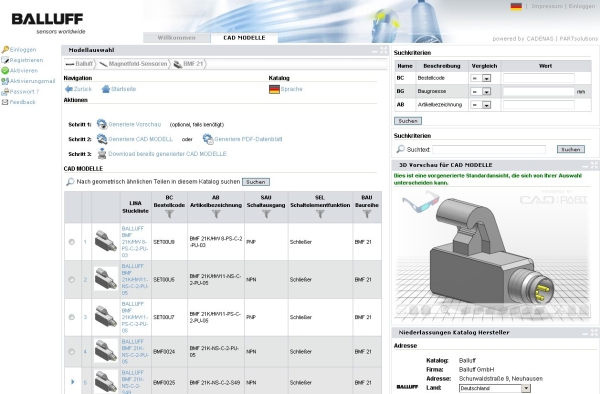Click the sensor thumbnail in row 3

click(106, 316)
